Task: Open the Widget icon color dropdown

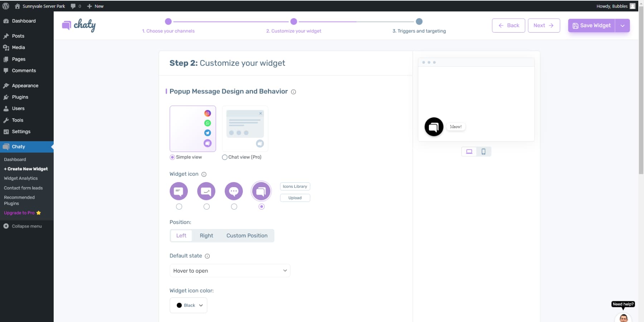Action: pos(188,305)
